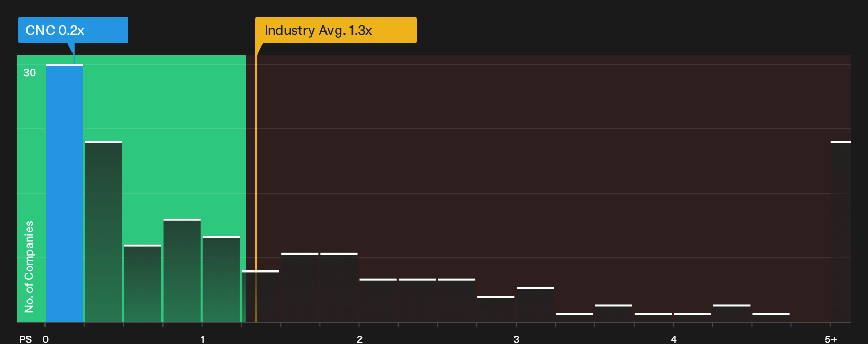Viewport: 868px width, 344px height.
Task: Click the Industry Avg. 1.3x label
Action: (x=336, y=30)
